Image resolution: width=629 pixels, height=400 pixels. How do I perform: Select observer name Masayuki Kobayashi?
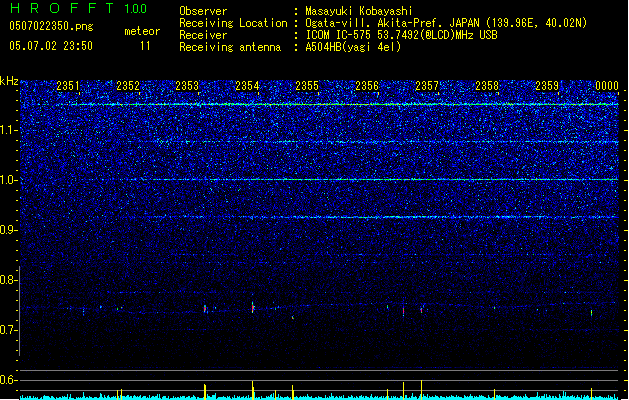click(x=359, y=11)
